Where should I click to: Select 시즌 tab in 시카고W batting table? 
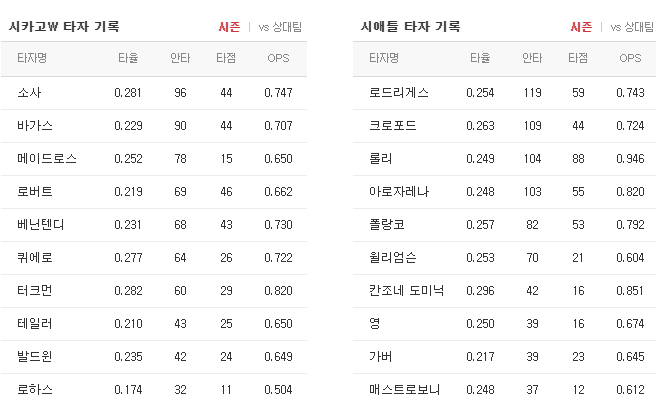point(229,27)
